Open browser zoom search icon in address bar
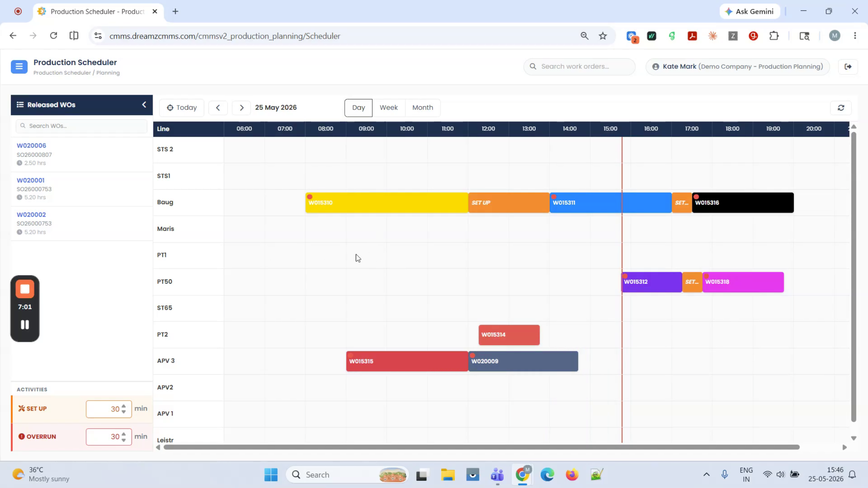The height and width of the screenshot is (488, 868). (584, 36)
